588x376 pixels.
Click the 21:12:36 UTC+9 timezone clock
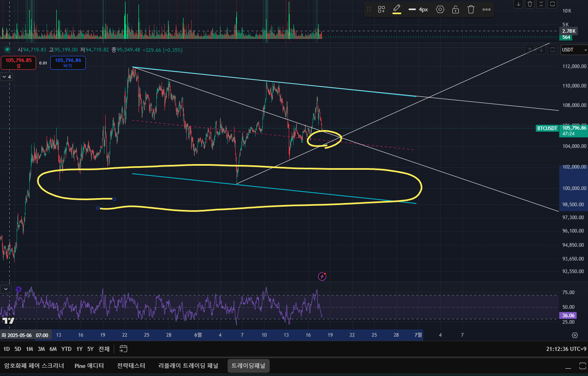coord(566,349)
